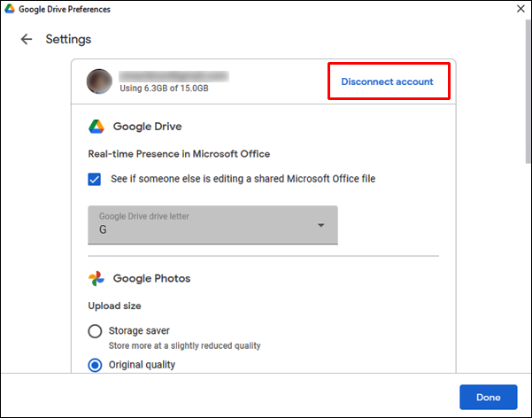The width and height of the screenshot is (532, 418).
Task: Go back using the arrow beside Settings
Action: (27, 39)
